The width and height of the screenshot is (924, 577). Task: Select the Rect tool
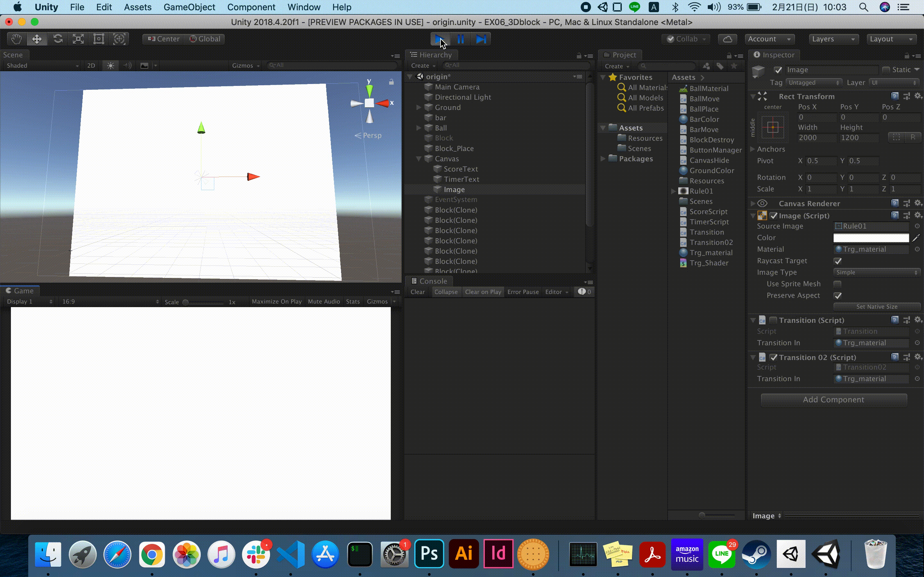[98, 38]
